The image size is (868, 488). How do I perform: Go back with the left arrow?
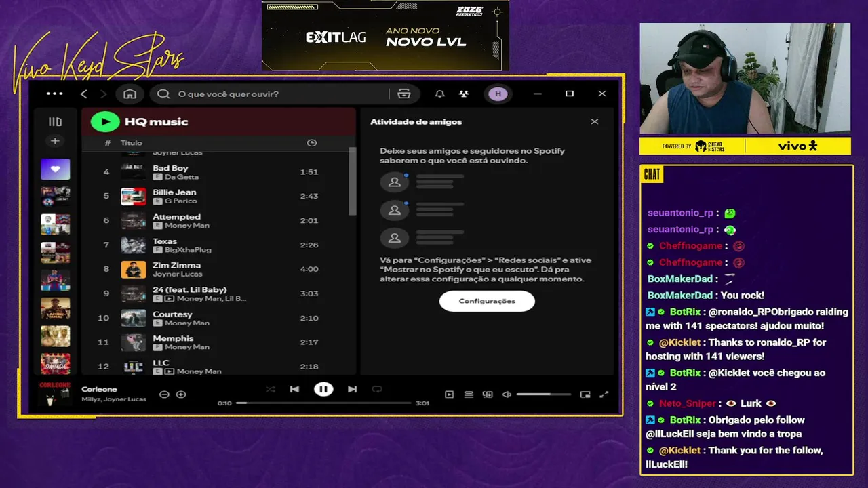(x=84, y=94)
